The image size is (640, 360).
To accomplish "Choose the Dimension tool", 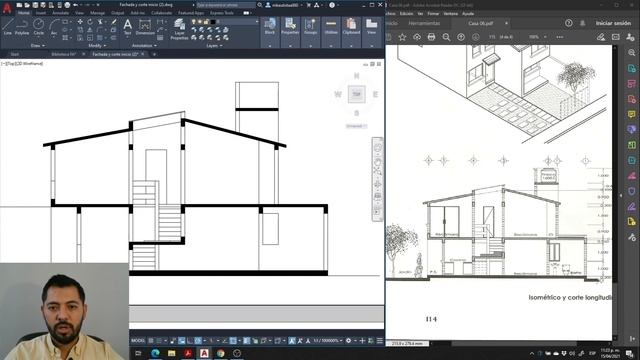I will [145, 27].
